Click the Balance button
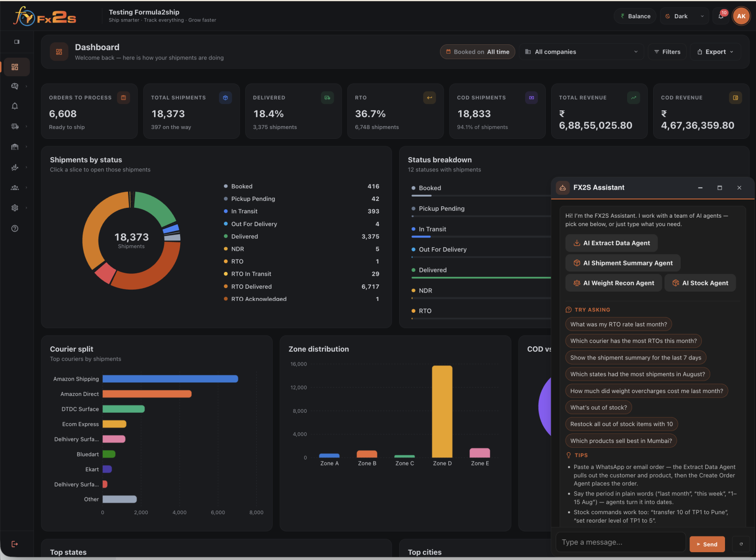This screenshot has height=560, width=756. click(635, 16)
